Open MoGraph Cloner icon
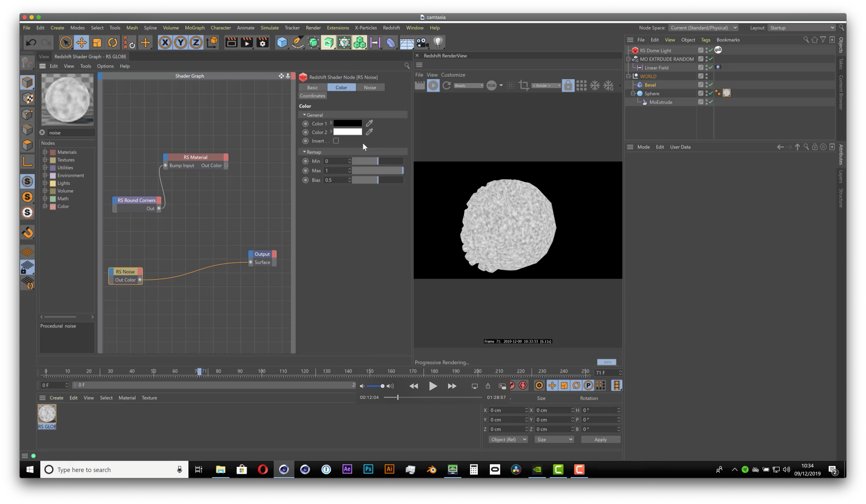This screenshot has width=866, height=504. pyautogui.click(x=360, y=43)
